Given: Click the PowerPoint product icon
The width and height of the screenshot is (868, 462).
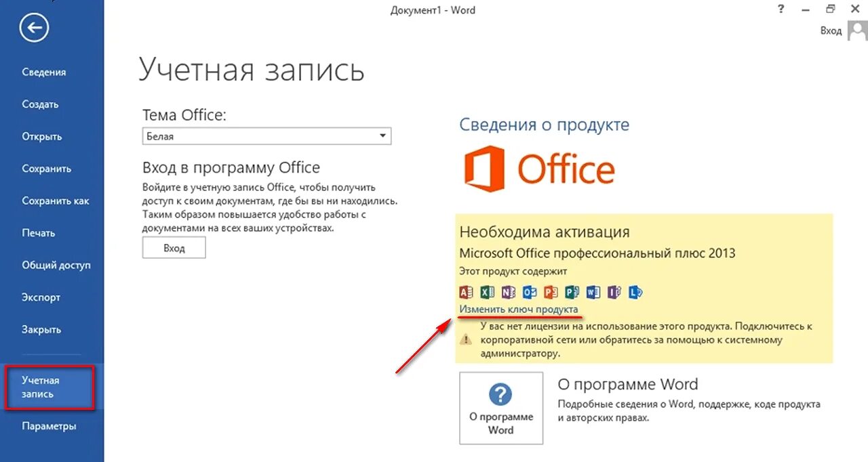Looking at the screenshot, I should [551, 292].
